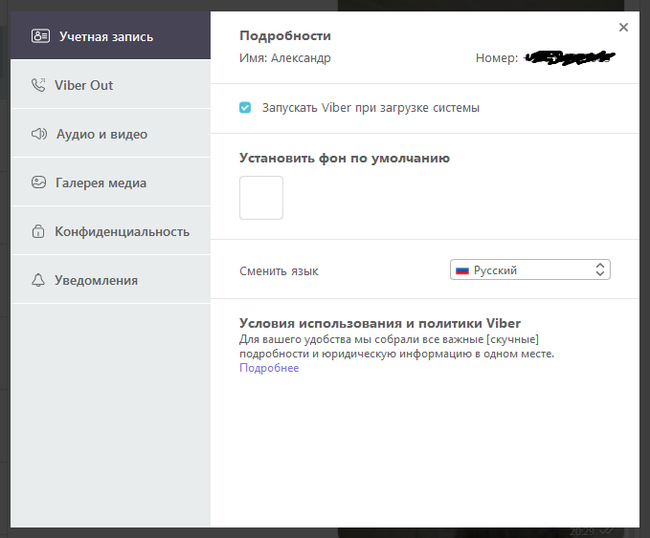The image size is (650, 538).
Task: Click the Запускать Viber при загрузке системы label
Action: pos(370,107)
